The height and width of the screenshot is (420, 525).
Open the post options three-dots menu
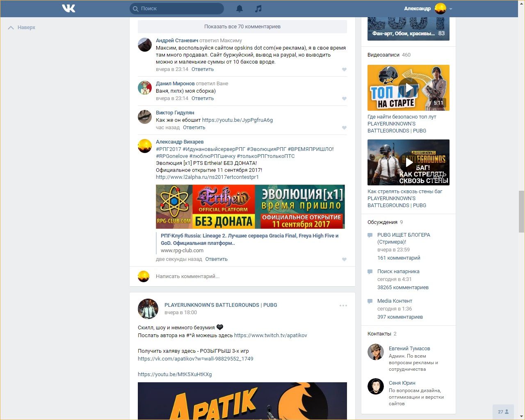point(343,306)
